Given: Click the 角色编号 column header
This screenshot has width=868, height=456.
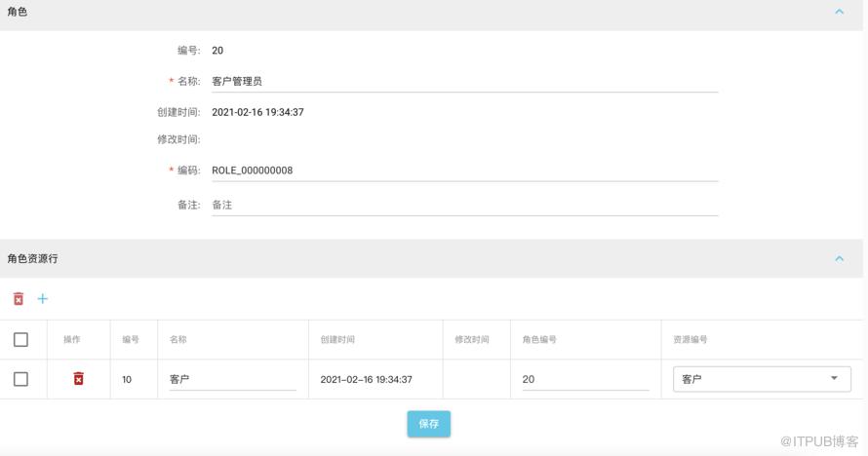Looking at the screenshot, I should point(539,339).
